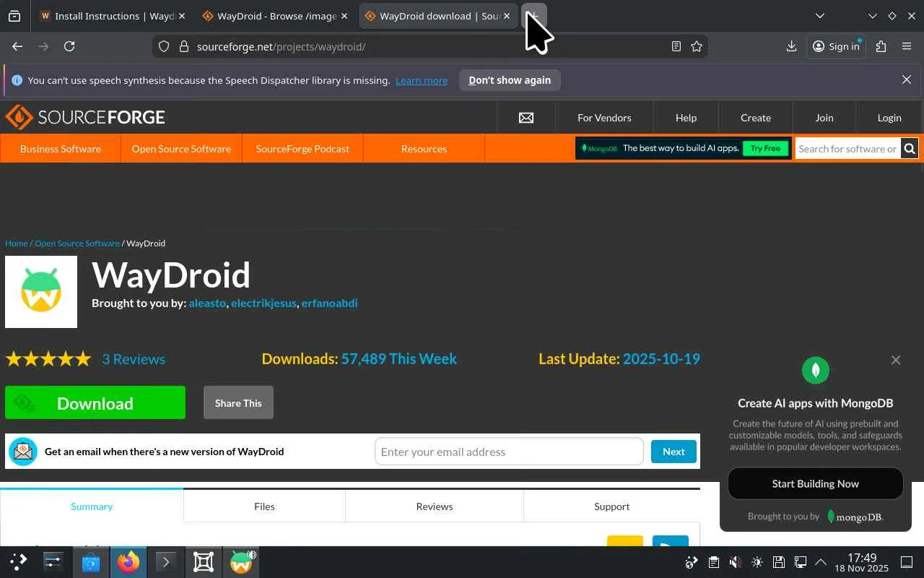Click the Next button for email signup
Viewport: 924px width, 578px height.
pos(674,452)
